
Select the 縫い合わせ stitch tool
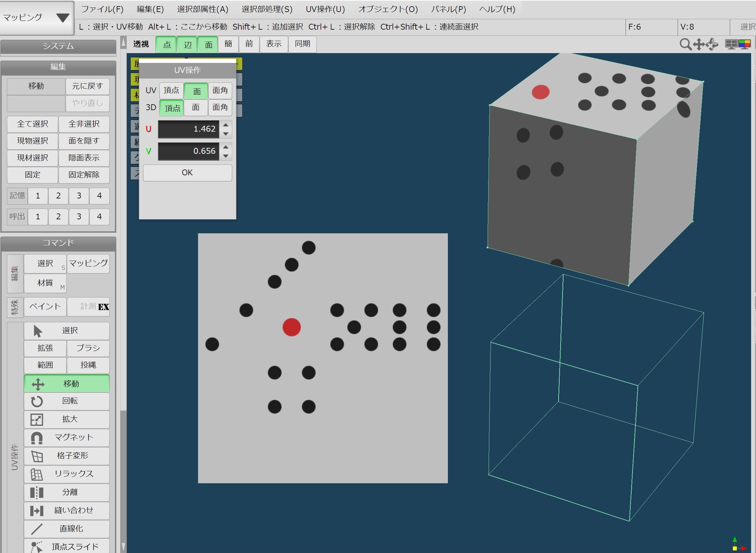(x=66, y=511)
